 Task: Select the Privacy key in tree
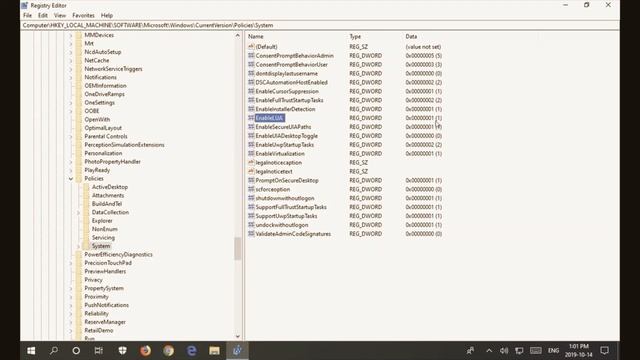(93, 280)
